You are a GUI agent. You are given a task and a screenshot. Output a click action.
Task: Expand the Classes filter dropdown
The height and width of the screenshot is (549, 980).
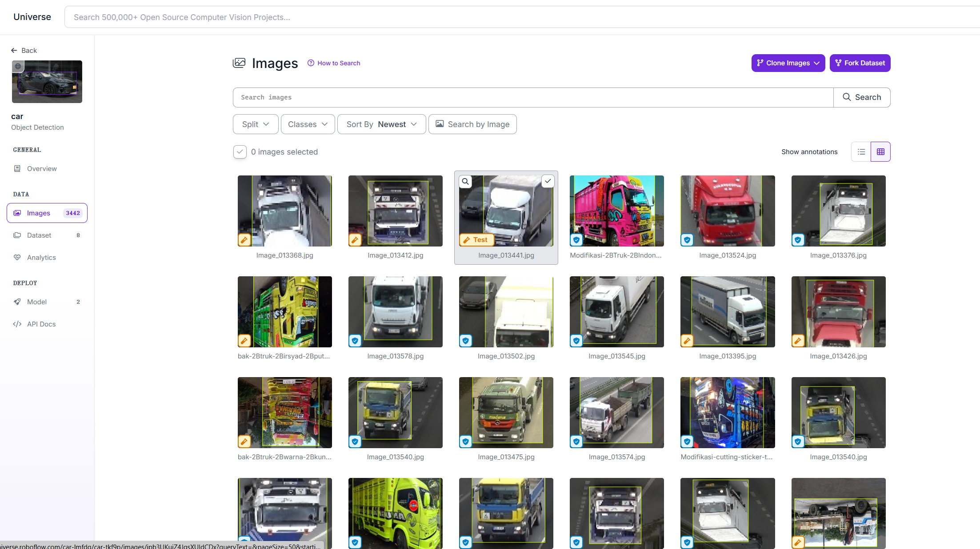308,124
